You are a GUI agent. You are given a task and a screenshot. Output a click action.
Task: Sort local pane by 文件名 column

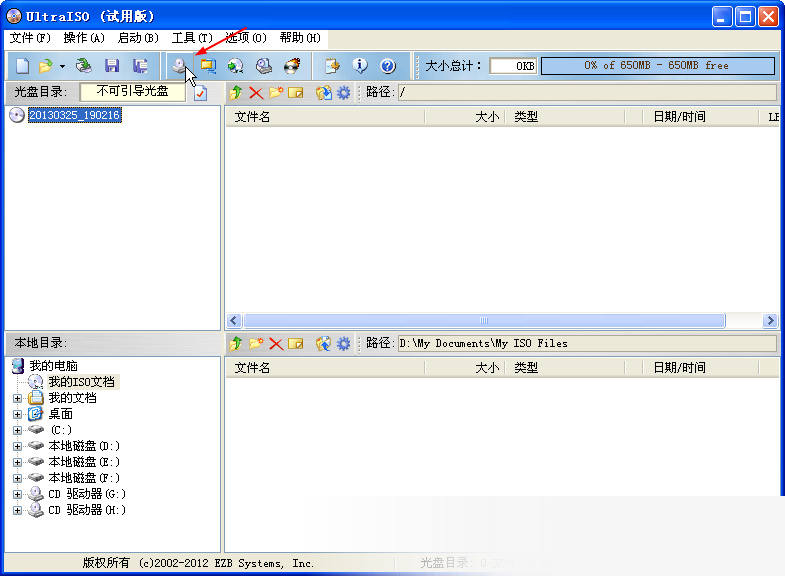[x=325, y=368]
